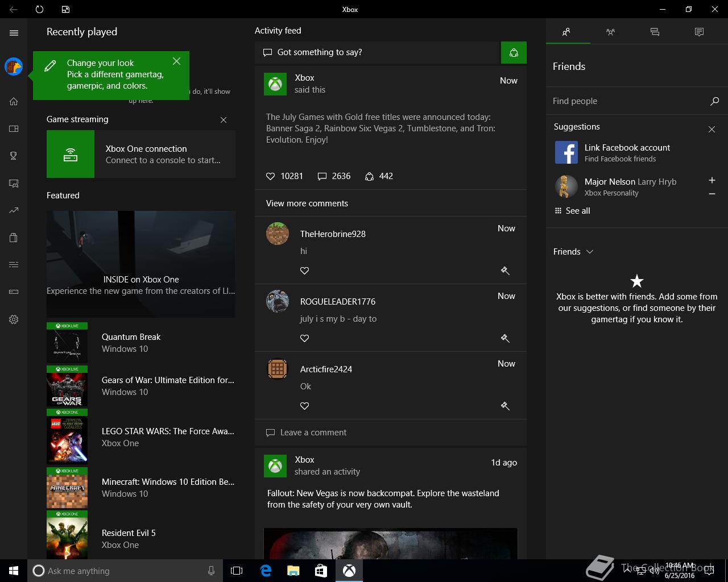This screenshot has height=582, width=728.
Task: Click View more comments
Action: tap(307, 203)
